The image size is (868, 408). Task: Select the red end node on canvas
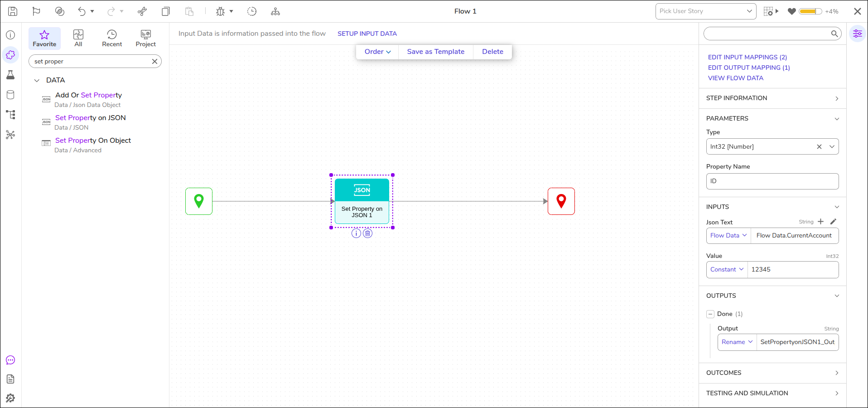(561, 201)
